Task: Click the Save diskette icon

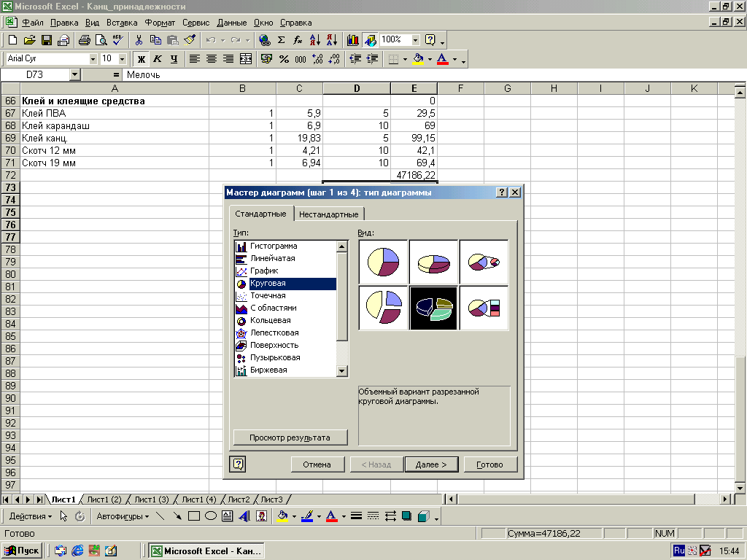Action: pyautogui.click(x=46, y=40)
